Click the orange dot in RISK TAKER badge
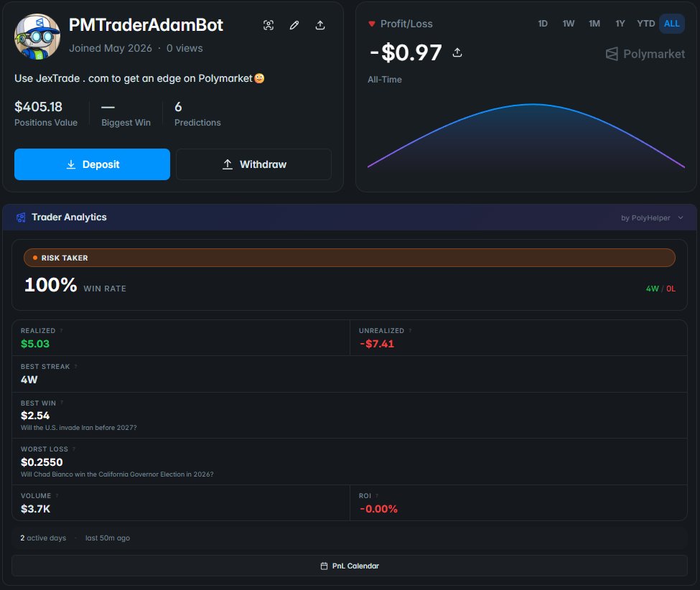The width and height of the screenshot is (700, 590). tap(35, 258)
